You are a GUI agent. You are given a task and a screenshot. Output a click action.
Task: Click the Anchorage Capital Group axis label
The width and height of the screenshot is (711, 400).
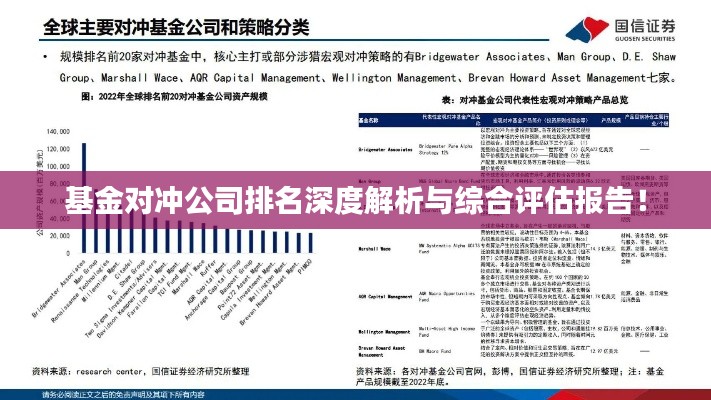pyautogui.click(x=213, y=290)
